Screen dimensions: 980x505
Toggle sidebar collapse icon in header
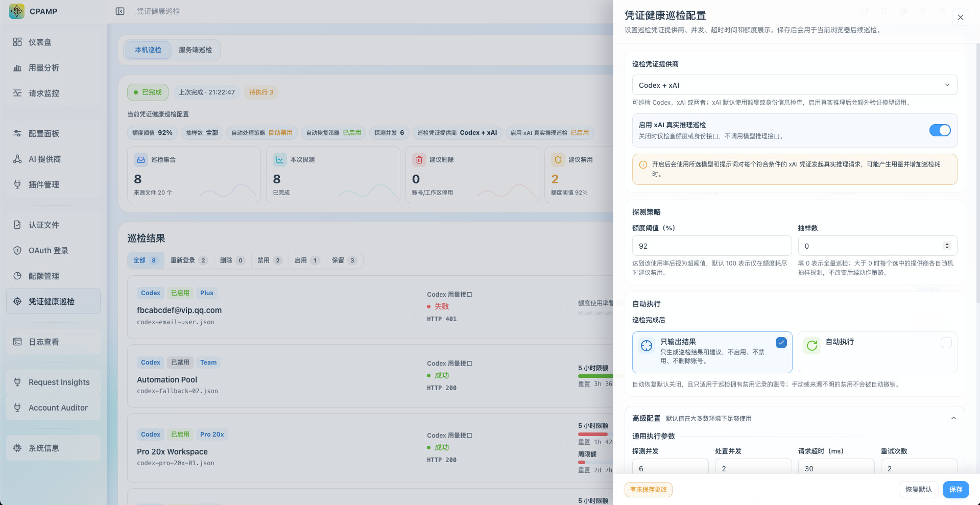pyautogui.click(x=120, y=11)
